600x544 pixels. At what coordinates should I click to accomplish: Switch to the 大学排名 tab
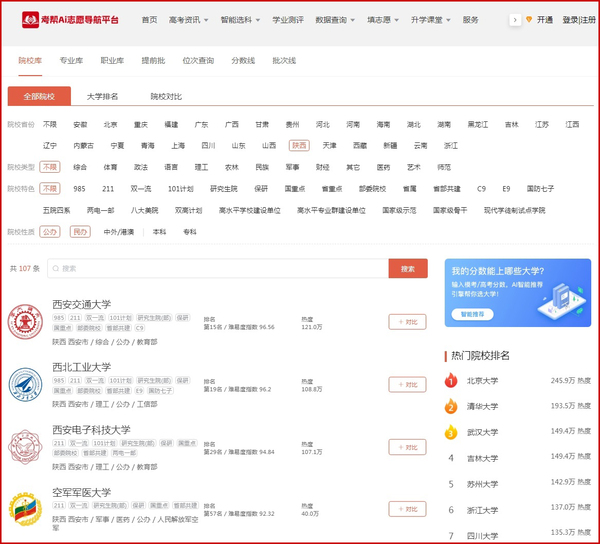tap(102, 97)
